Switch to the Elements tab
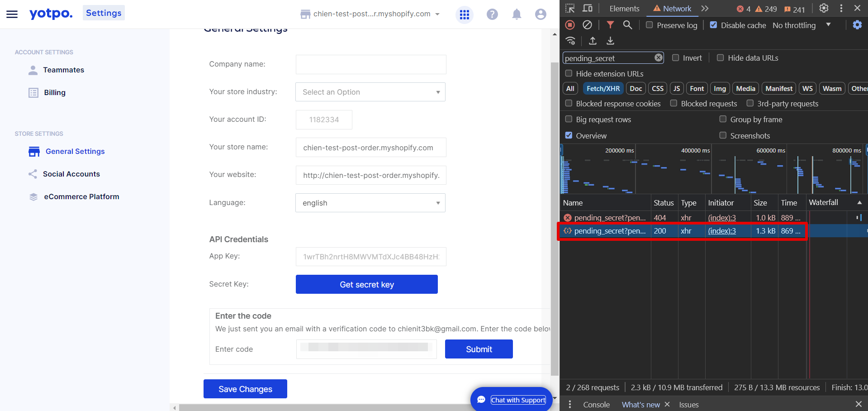Viewport: 868px width, 411px height. coord(624,9)
